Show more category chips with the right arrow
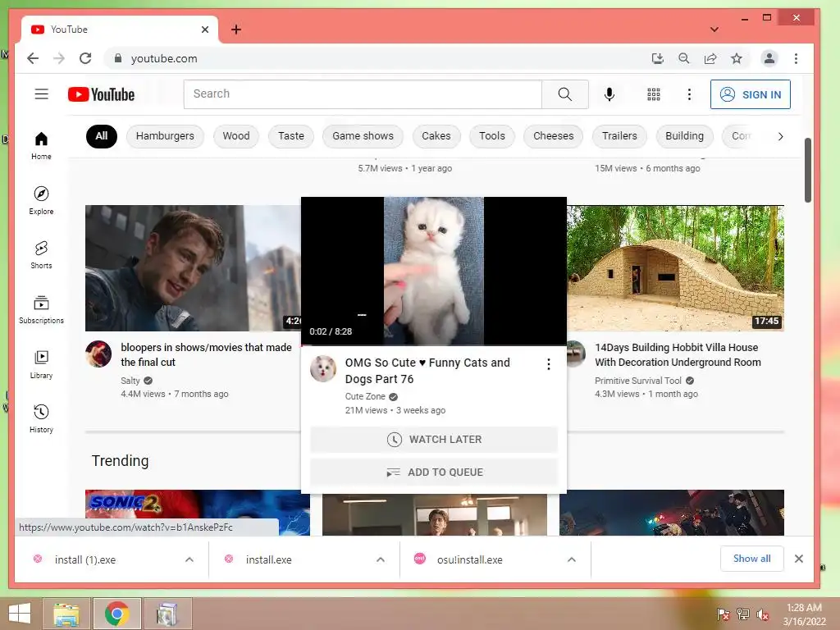 click(781, 137)
